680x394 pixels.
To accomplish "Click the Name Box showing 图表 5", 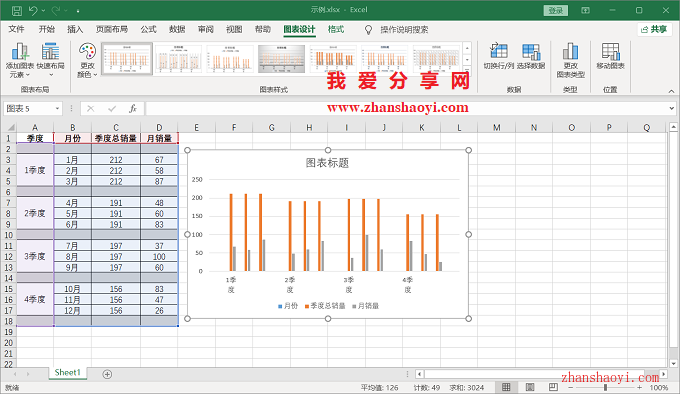I will point(29,108).
